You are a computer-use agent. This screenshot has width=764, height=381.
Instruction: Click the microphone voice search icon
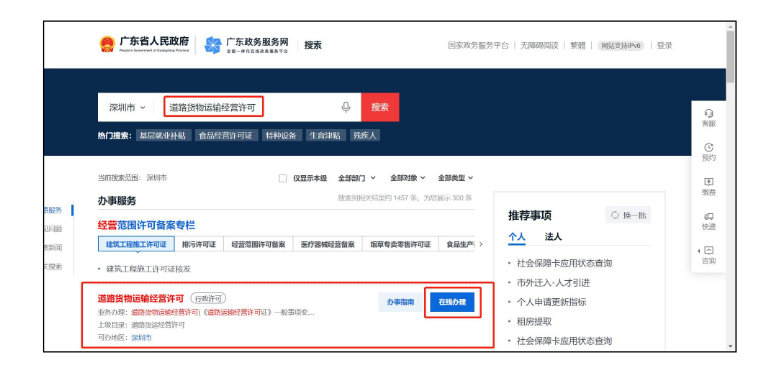(345, 107)
